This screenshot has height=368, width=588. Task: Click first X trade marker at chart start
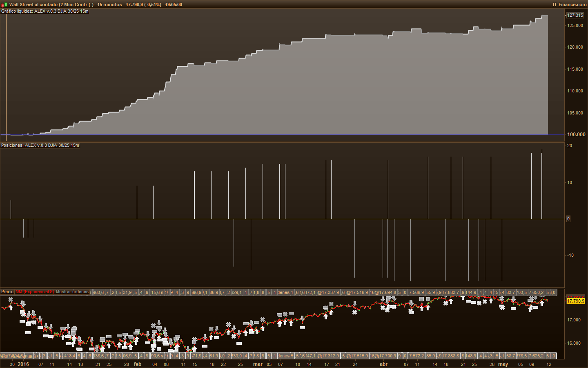[11, 300]
